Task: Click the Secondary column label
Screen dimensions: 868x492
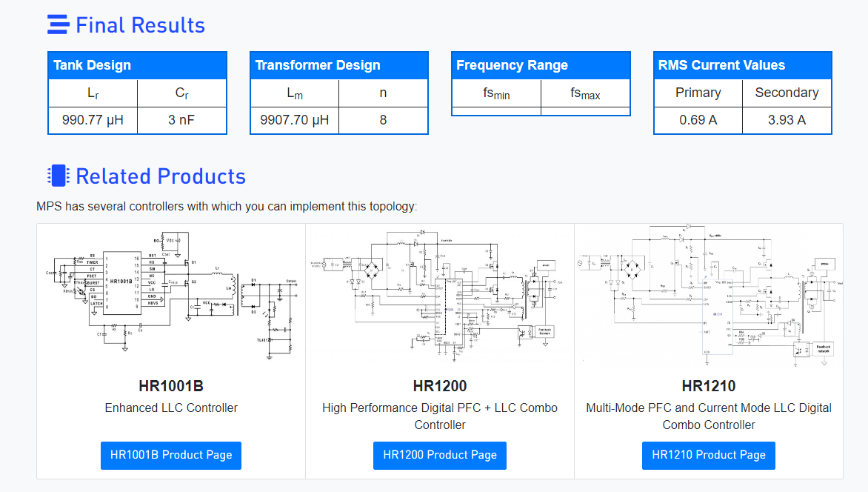Action: point(787,93)
